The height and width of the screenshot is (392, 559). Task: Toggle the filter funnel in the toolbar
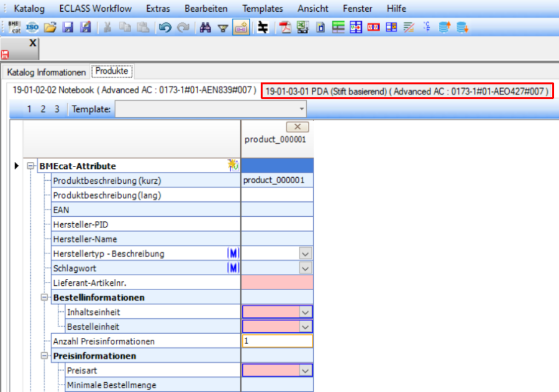[x=222, y=27]
